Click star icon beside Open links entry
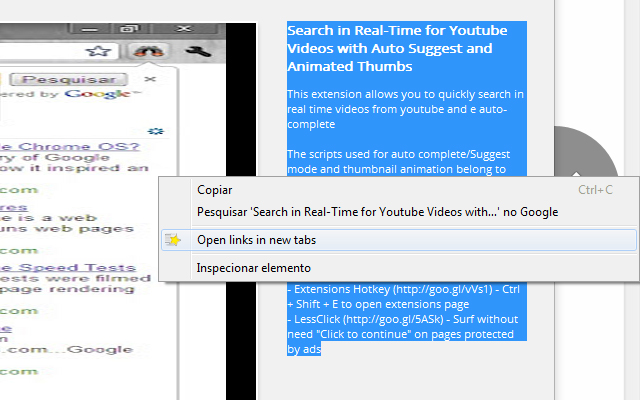Viewport: 640px width, 400px height. [x=173, y=240]
